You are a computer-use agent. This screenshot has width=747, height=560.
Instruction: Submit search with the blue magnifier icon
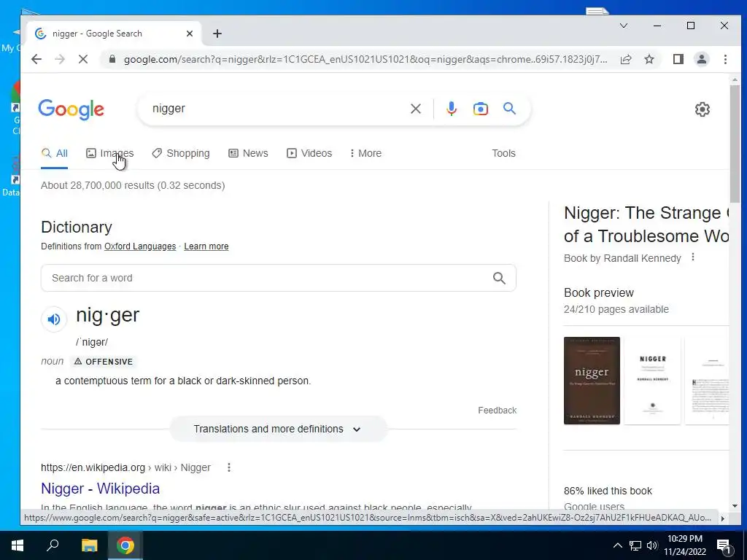click(509, 109)
